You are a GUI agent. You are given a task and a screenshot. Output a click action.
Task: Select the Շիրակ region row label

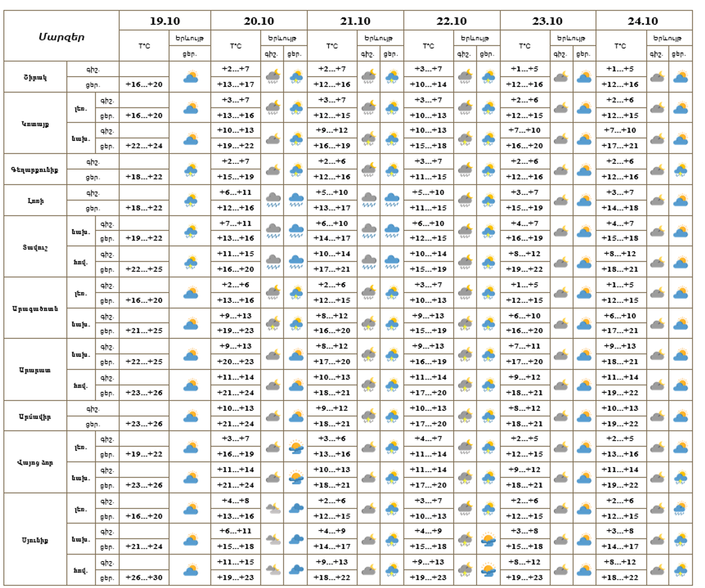[35, 77]
